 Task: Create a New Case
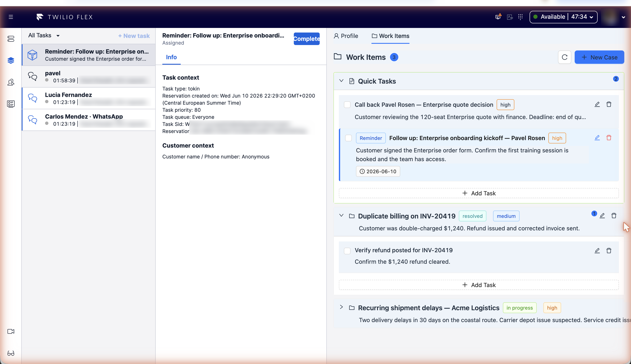[599, 57]
